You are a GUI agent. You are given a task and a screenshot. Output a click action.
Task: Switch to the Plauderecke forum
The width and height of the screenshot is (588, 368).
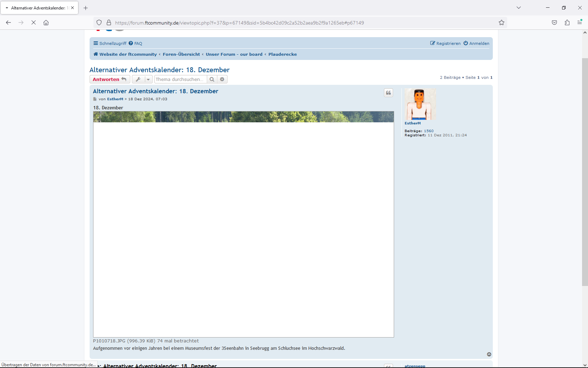coord(282,54)
